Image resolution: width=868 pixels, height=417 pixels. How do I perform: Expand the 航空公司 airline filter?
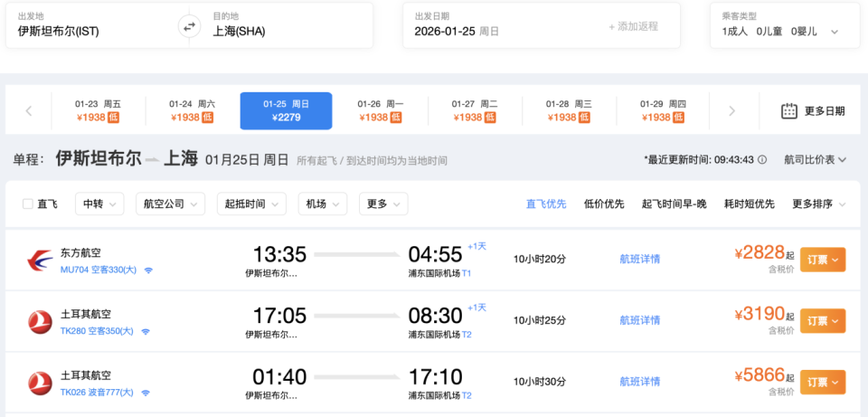(x=168, y=204)
